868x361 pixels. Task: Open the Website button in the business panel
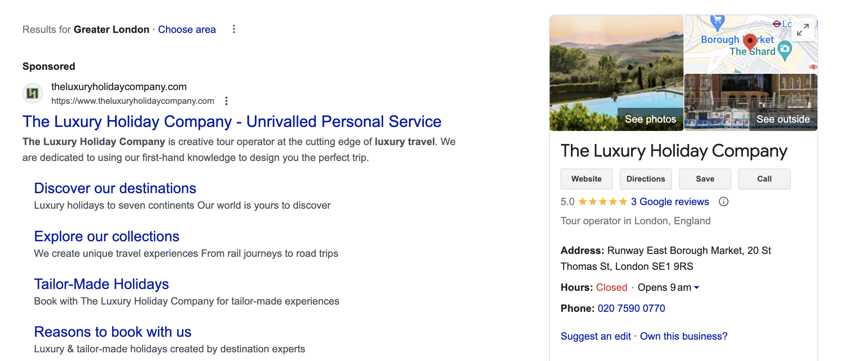tap(586, 179)
